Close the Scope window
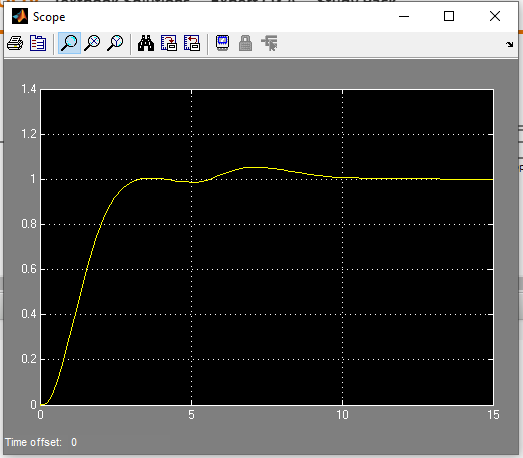Image resolution: width=523 pixels, height=458 pixels. [x=495, y=16]
